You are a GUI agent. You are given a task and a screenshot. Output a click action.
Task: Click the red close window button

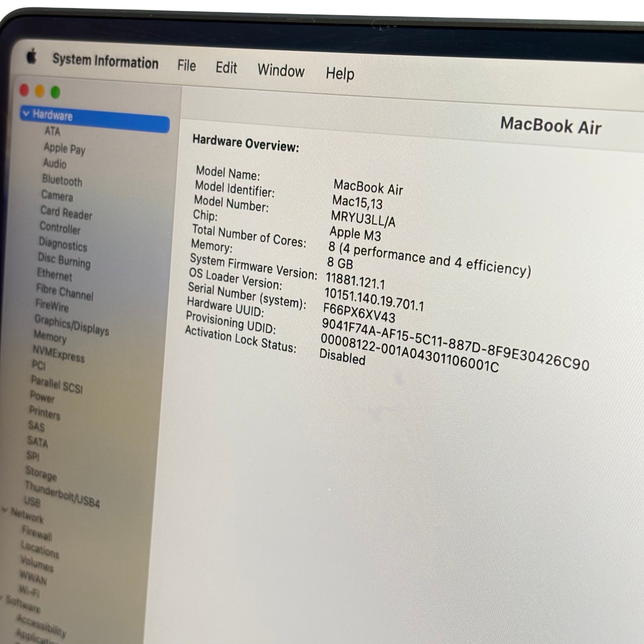25,90
